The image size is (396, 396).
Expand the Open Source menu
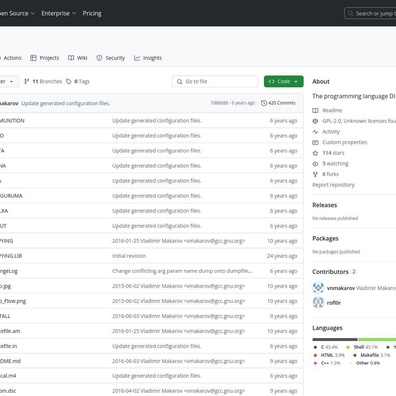click(x=17, y=13)
